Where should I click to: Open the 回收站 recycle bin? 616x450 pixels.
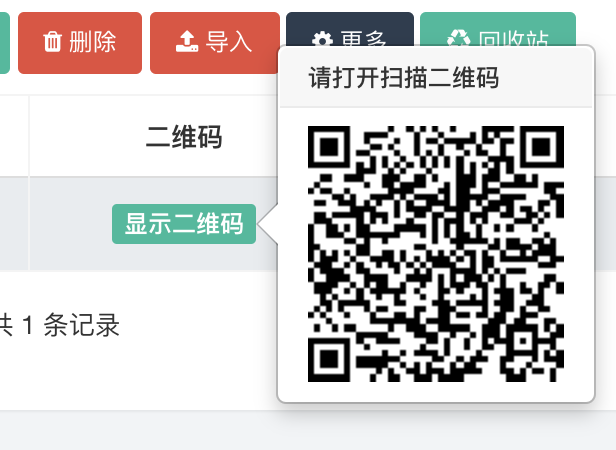point(498,29)
